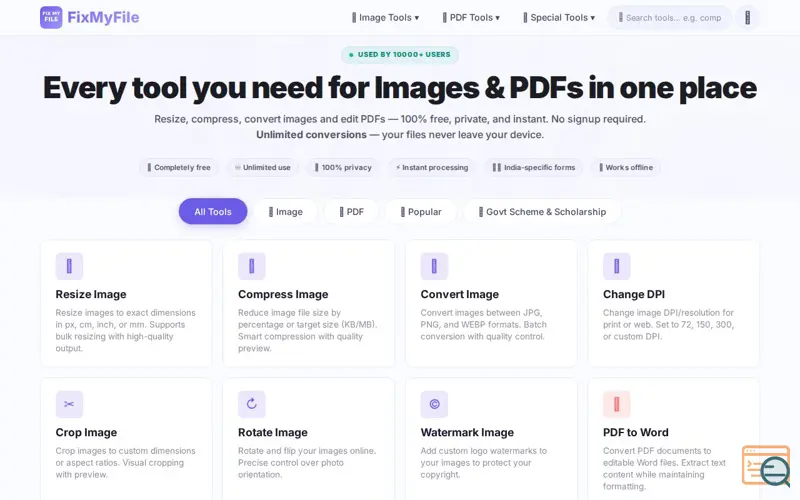The image size is (800, 500).
Task: Click the 100% privacy badge
Action: point(343,167)
